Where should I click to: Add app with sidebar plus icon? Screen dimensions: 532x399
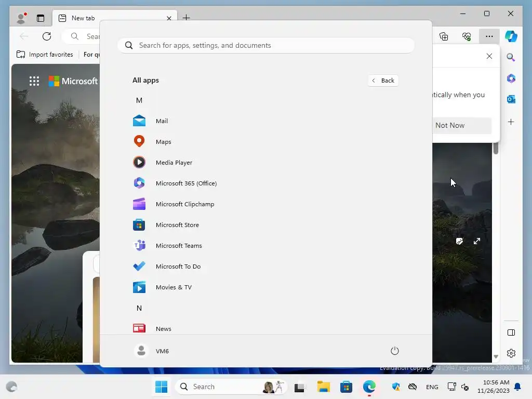tap(511, 122)
